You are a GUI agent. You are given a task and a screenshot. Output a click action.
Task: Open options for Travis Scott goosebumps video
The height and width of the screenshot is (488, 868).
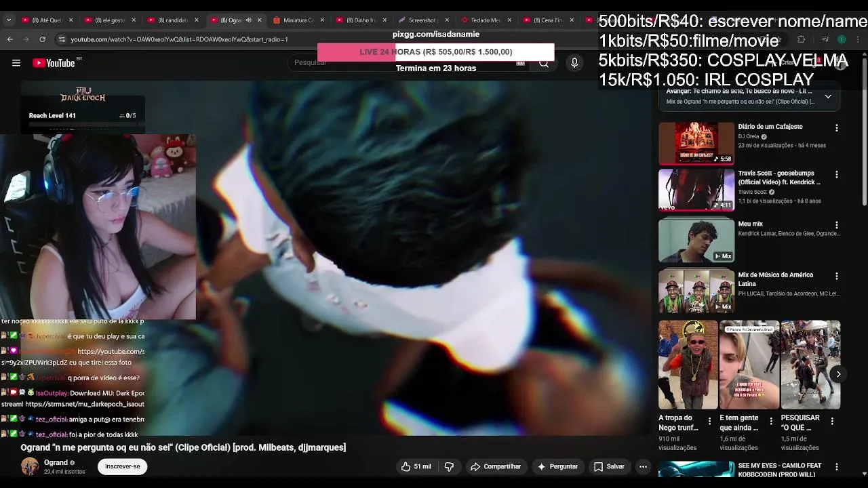click(x=836, y=175)
